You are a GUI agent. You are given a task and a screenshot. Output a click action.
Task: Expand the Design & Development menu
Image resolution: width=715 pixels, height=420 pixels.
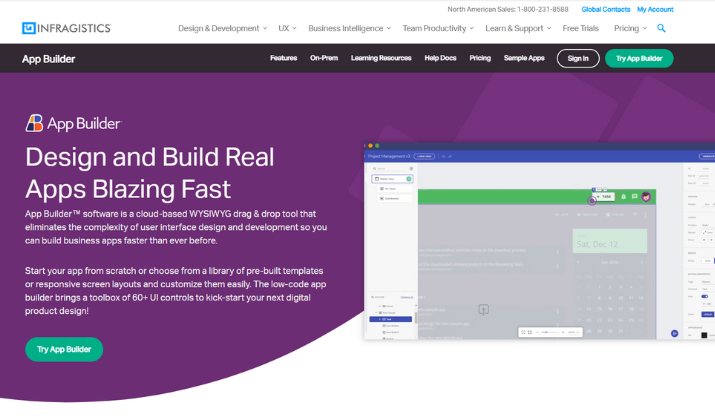pyautogui.click(x=223, y=28)
